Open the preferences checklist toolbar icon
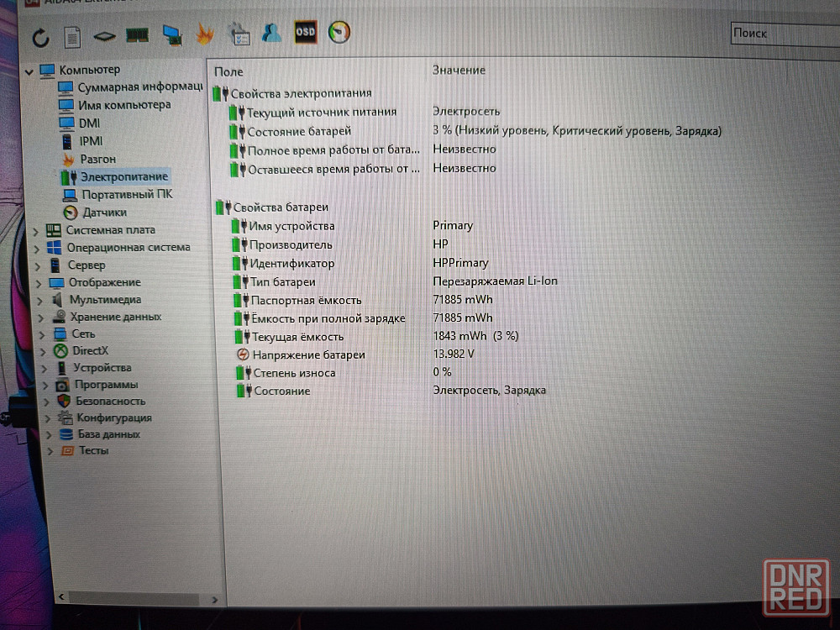Image resolution: width=840 pixels, height=630 pixels. coord(239,34)
